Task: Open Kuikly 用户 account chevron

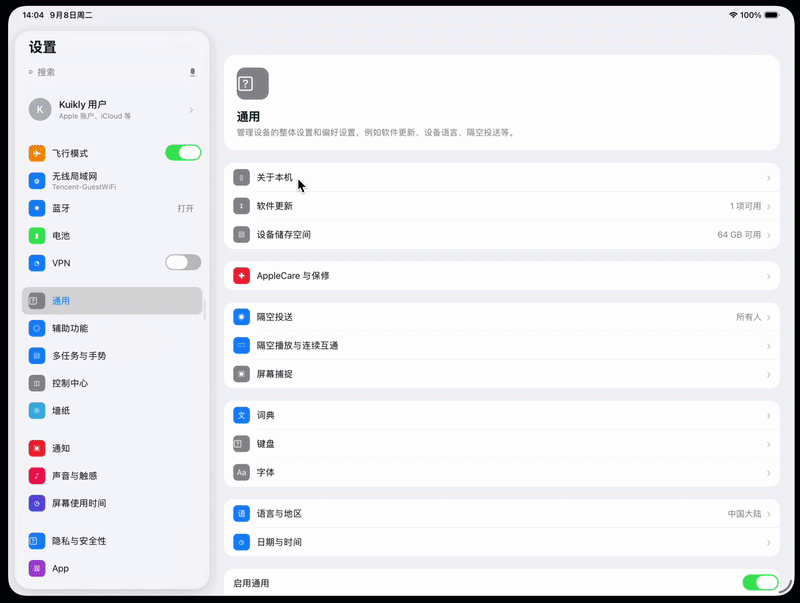Action: pos(191,110)
